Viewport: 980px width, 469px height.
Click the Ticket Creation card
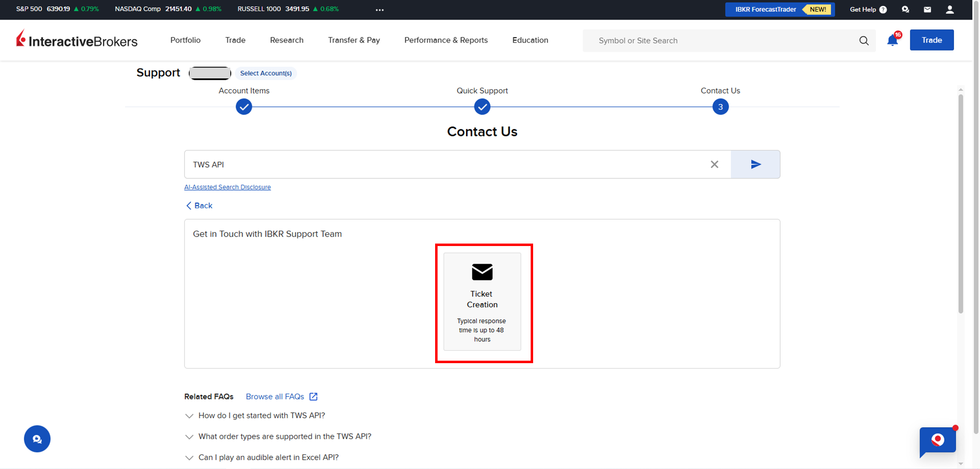[482, 301]
